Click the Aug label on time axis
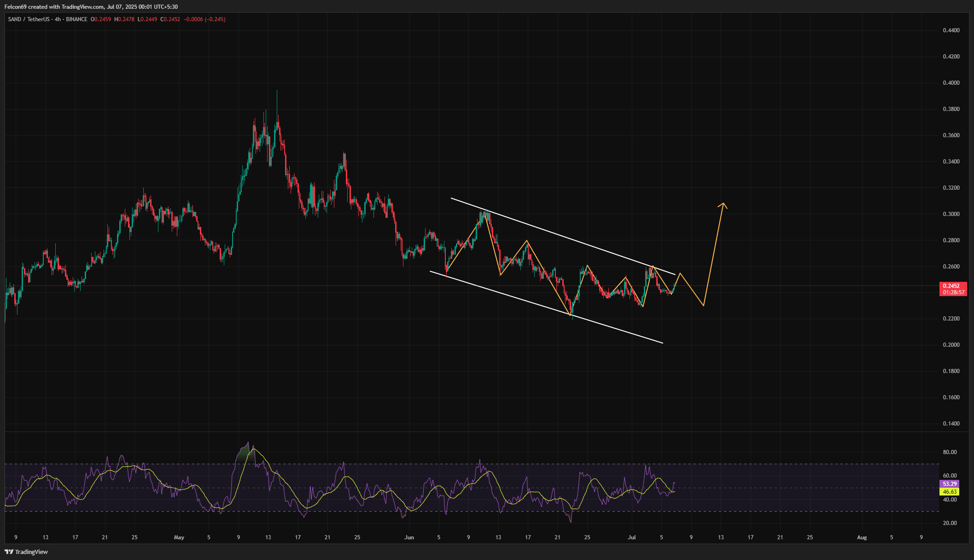This screenshot has width=974, height=560. click(862, 537)
